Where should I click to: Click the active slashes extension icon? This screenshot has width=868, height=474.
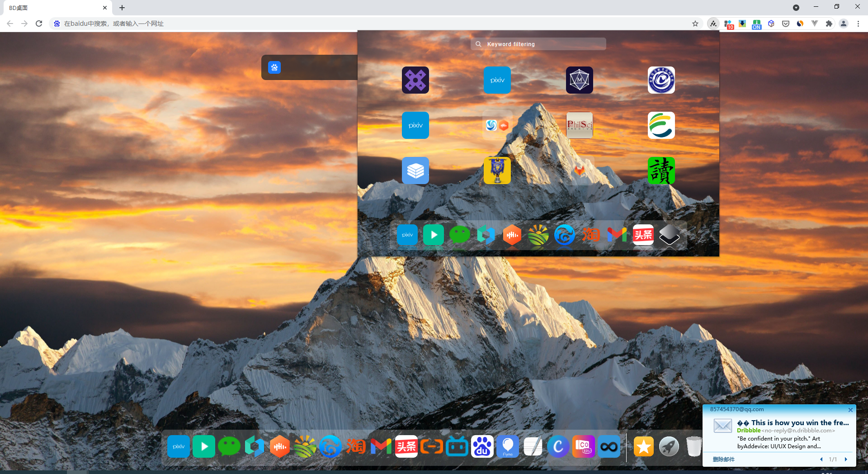coord(713,24)
